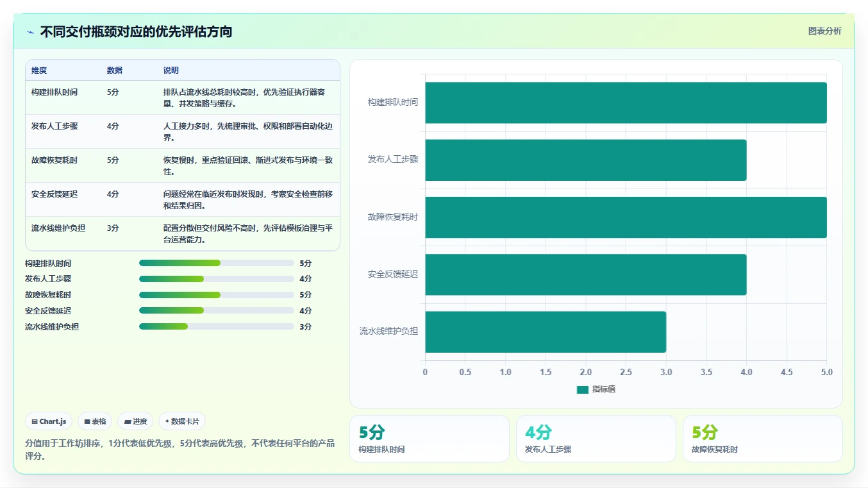This screenshot has height=488, width=868.
Task: Click description starting 配置分散但交付风险不高时
Action: tap(248, 234)
